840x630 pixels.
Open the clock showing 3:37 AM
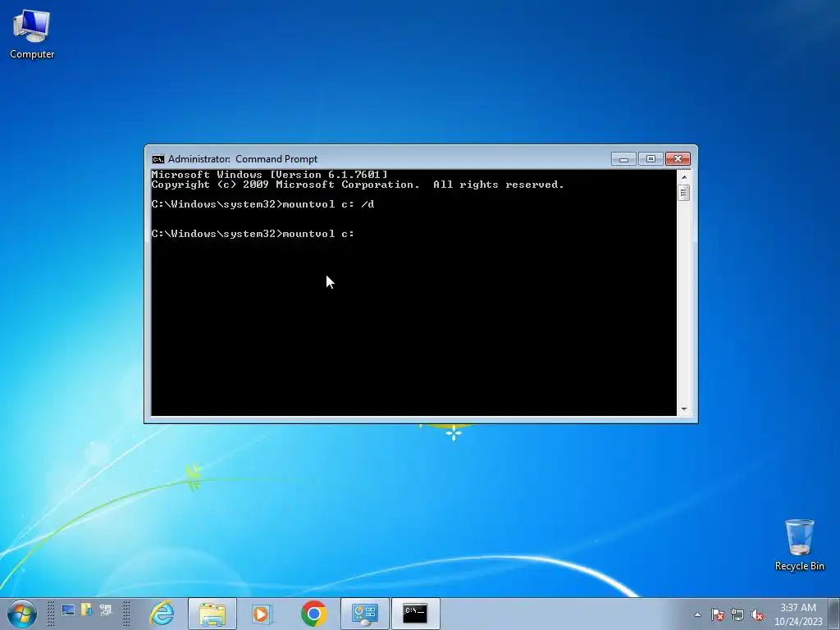pyautogui.click(x=798, y=614)
